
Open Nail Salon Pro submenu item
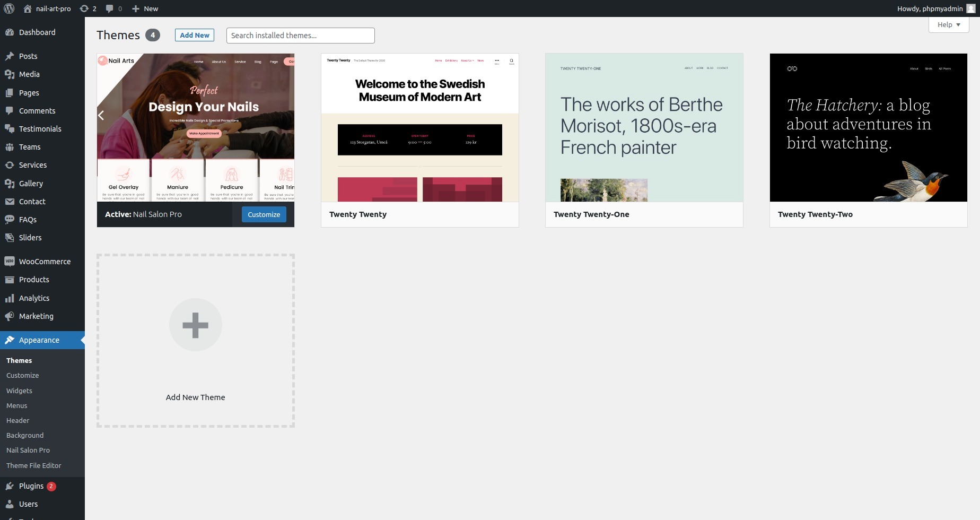pos(28,450)
